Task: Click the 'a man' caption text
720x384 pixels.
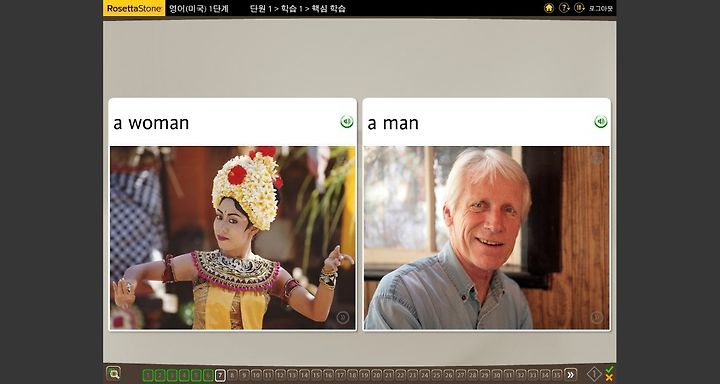Action: (x=393, y=123)
